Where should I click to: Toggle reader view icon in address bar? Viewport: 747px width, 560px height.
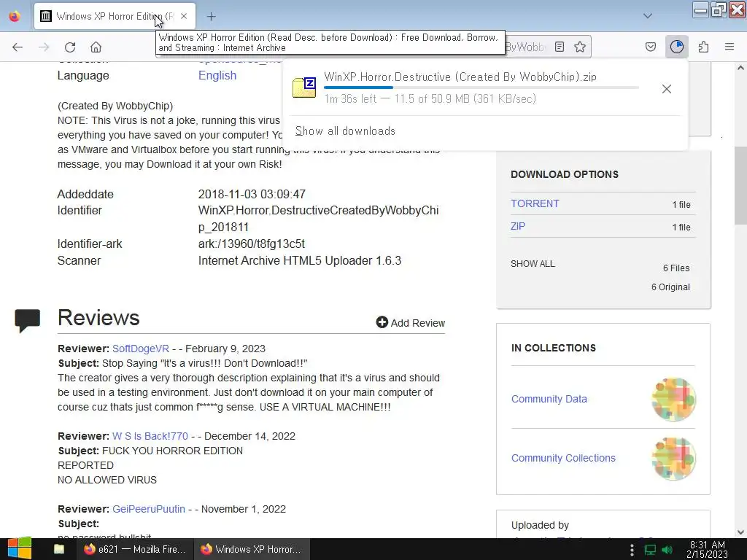(x=560, y=47)
